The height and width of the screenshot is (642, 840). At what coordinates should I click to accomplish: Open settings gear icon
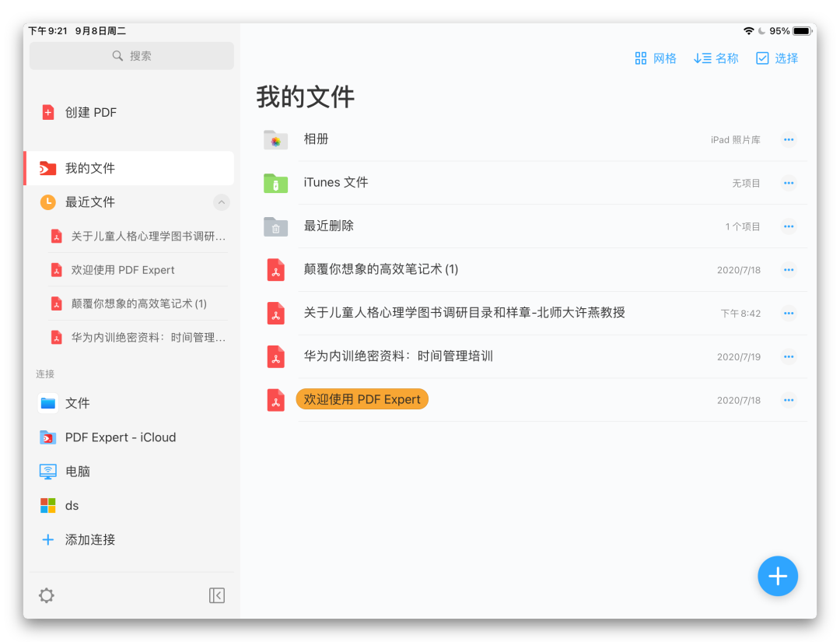click(x=47, y=595)
